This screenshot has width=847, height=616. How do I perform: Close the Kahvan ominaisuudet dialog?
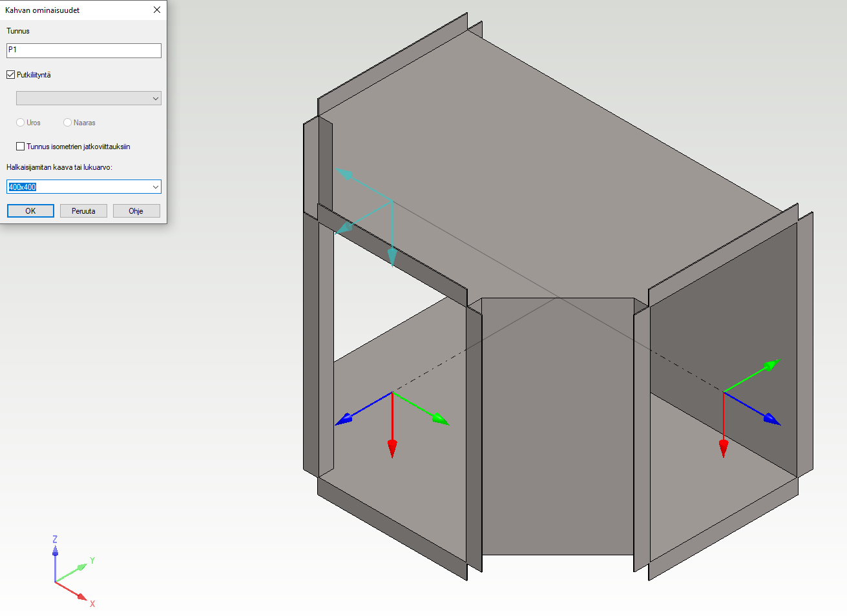coord(156,10)
